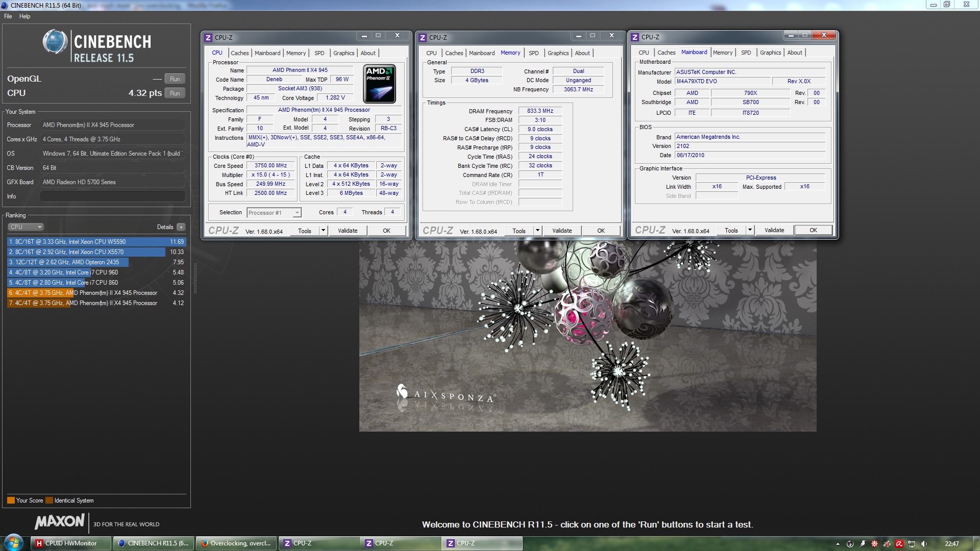Expand Tools dropdown arrow in Memory CPU-Z window
This screenshot has width=980, height=551.
[x=537, y=231]
